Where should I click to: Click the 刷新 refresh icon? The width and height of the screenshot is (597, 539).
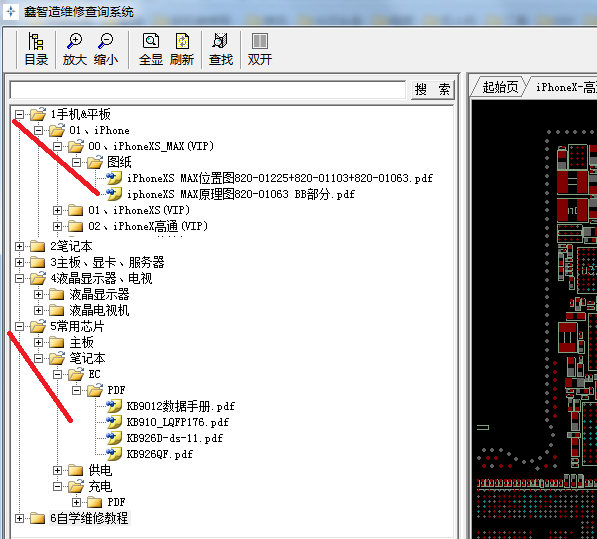[182, 41]
